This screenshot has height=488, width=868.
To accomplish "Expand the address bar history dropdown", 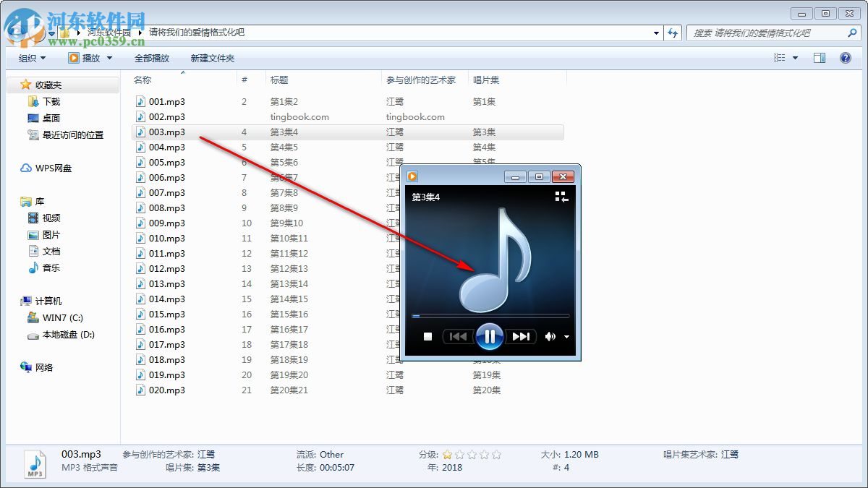I will click(x=656, y=33).
